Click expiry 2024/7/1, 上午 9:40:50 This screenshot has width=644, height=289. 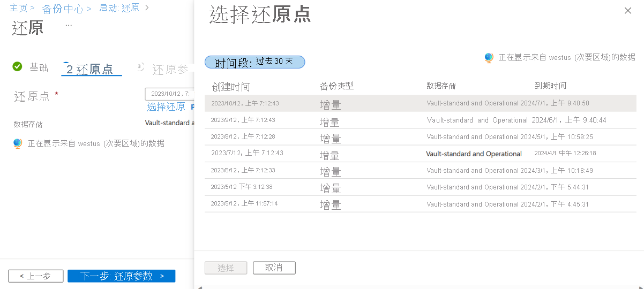pos(555,103)
